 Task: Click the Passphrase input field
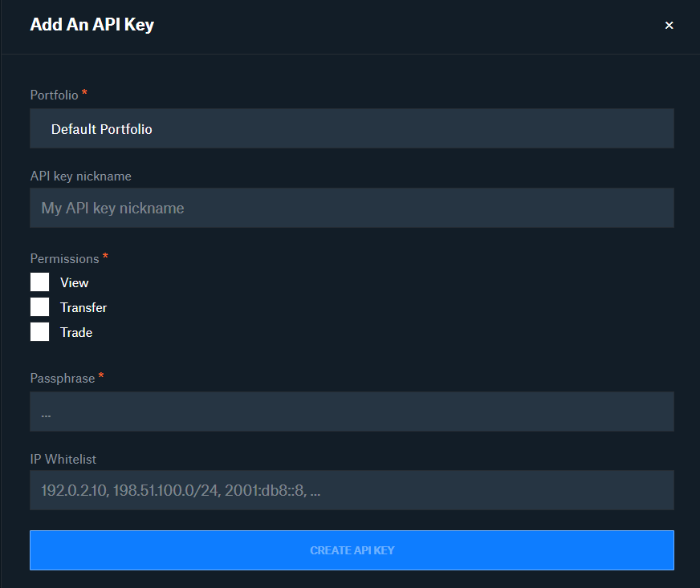(x=352, y=412)
